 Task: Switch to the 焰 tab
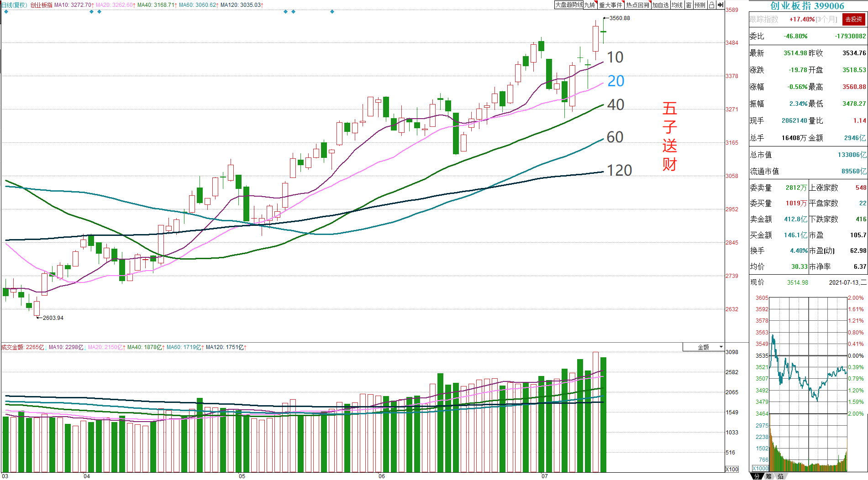click(x=781, y=476)
